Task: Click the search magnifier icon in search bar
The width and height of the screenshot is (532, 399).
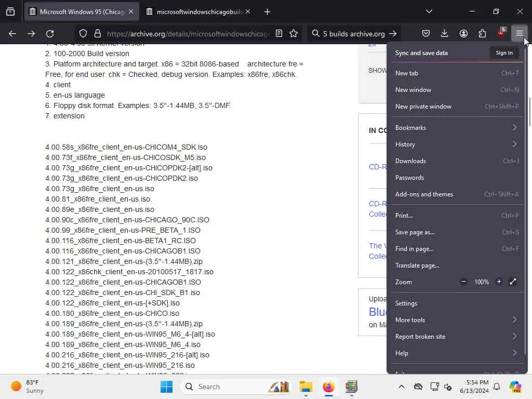Action: (315, 33)
